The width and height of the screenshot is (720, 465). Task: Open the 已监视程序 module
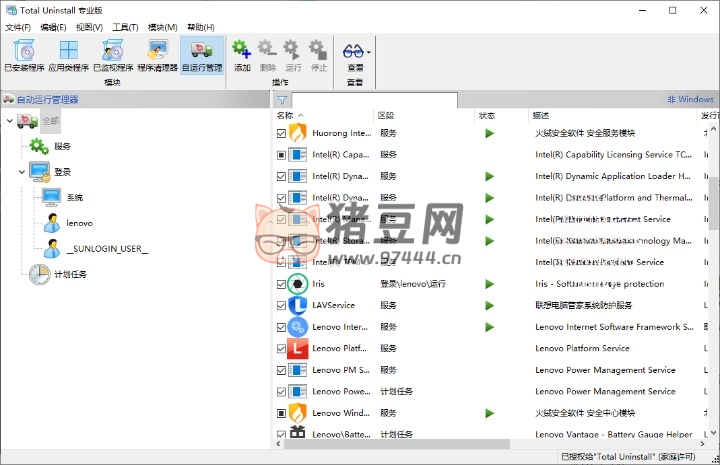coord(113,55)
